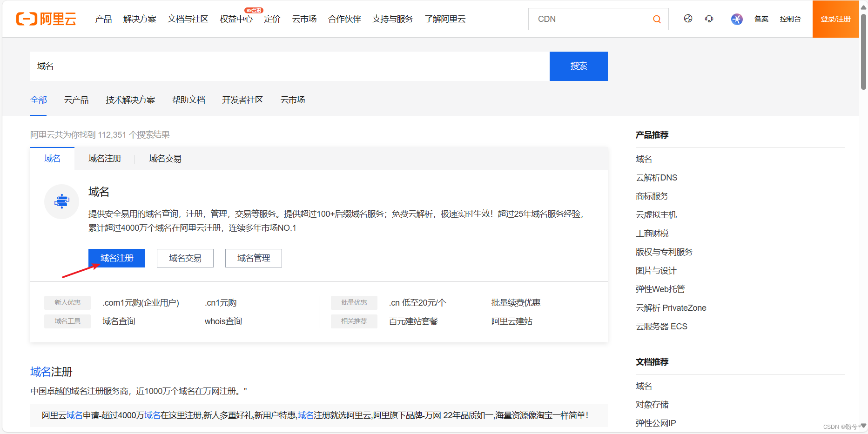868x434 pixels.
Task: Click the 登录/注册 button
Action: [835, 19]
